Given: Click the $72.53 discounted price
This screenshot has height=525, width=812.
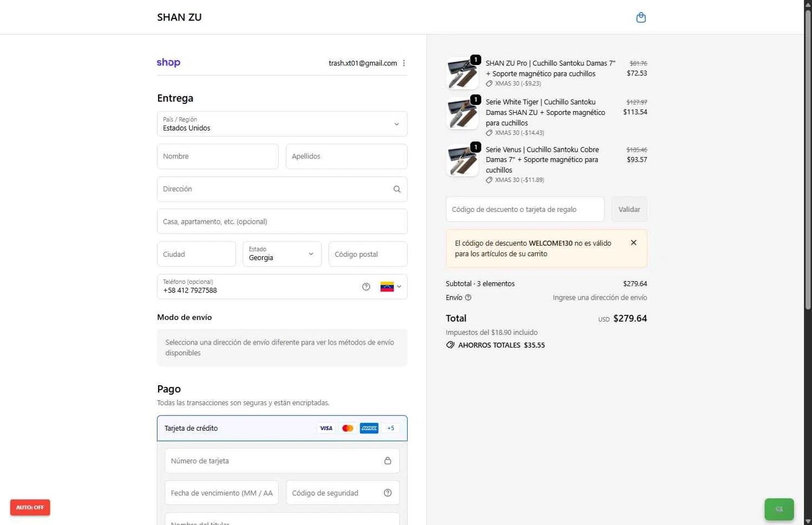Looking at the screenshot, I should [637, 73].
